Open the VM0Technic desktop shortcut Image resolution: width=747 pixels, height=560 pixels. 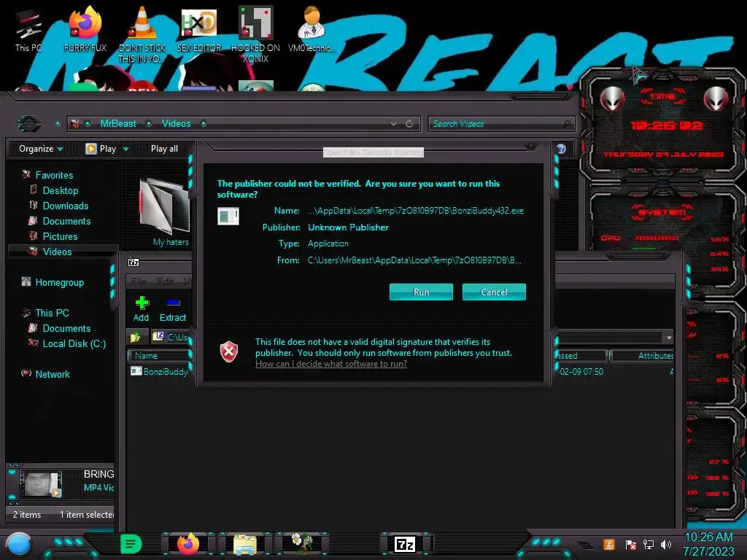[311, 29]
